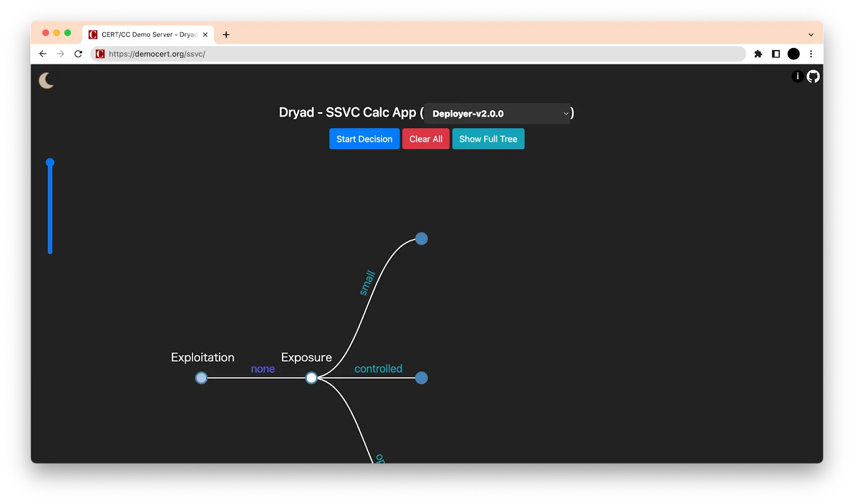854x504 pixels.
Task: Click the Chrome extensions puzzle icon
Action: point(758,54)
